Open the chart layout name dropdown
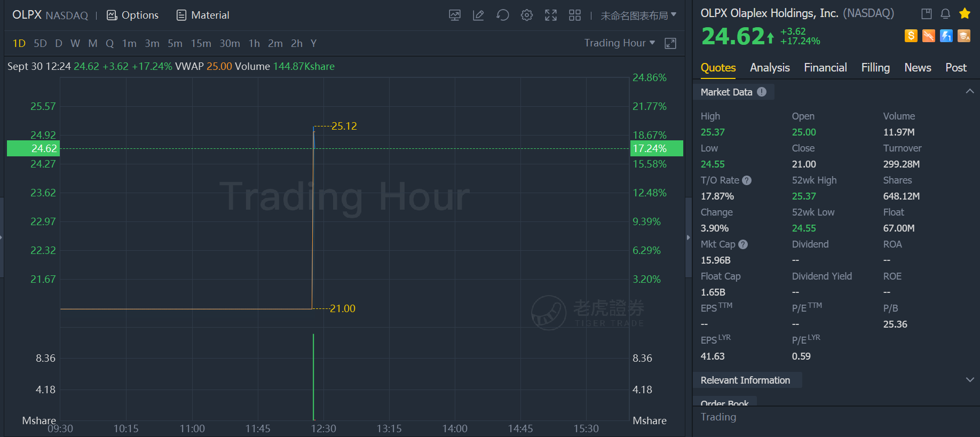 point(638,15)
